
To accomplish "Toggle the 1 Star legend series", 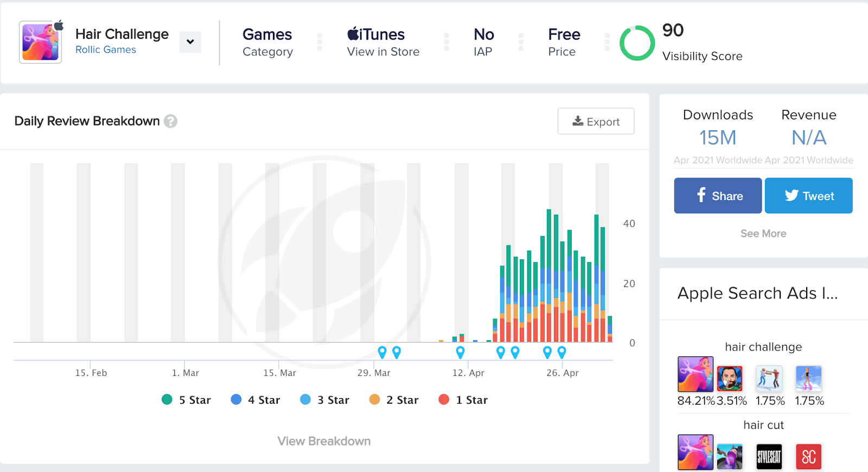I will click(463, 400).
